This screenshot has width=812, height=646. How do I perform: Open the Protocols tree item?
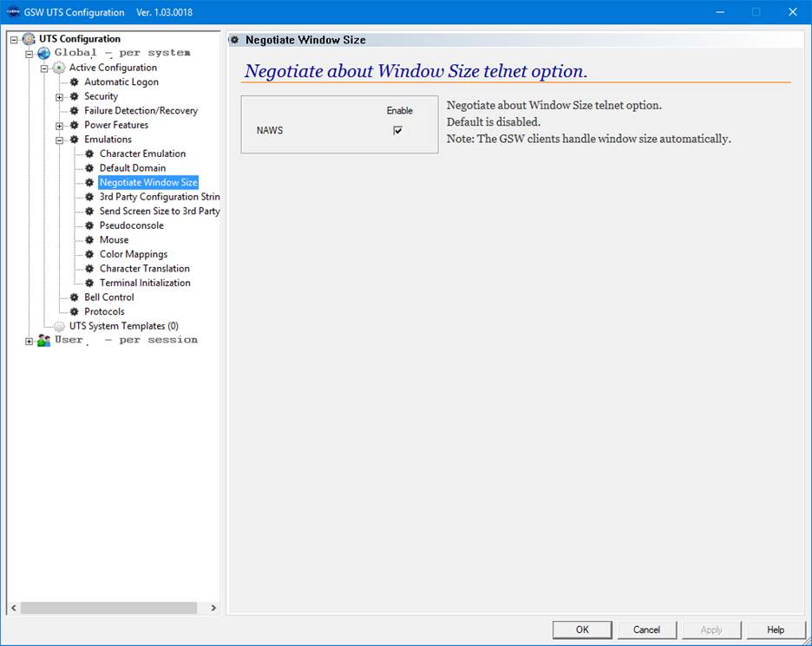click(x=104, y=311)
